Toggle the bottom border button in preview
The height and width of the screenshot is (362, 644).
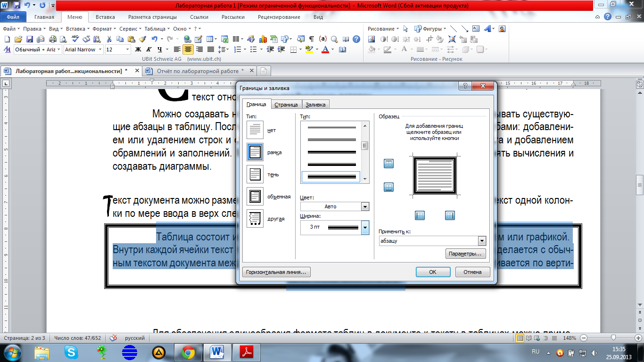tap(389, 187)
